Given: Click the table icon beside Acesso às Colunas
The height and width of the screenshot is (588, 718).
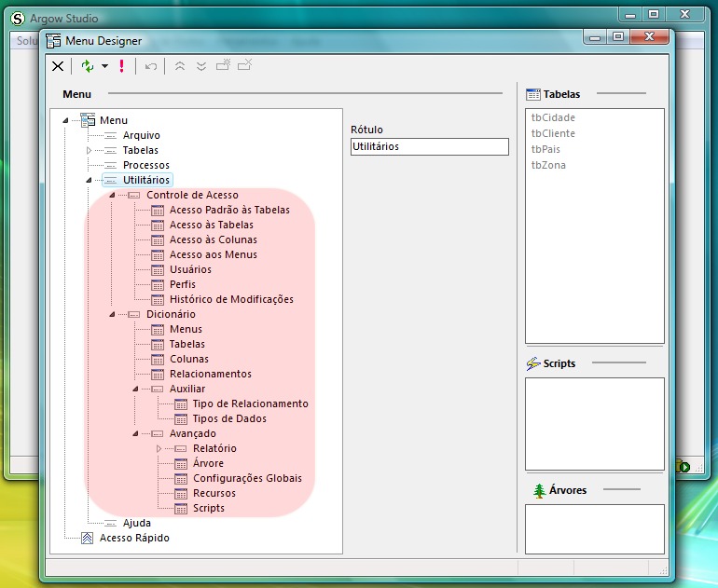Looking at the screenshot, I should [x=158, y=239].
